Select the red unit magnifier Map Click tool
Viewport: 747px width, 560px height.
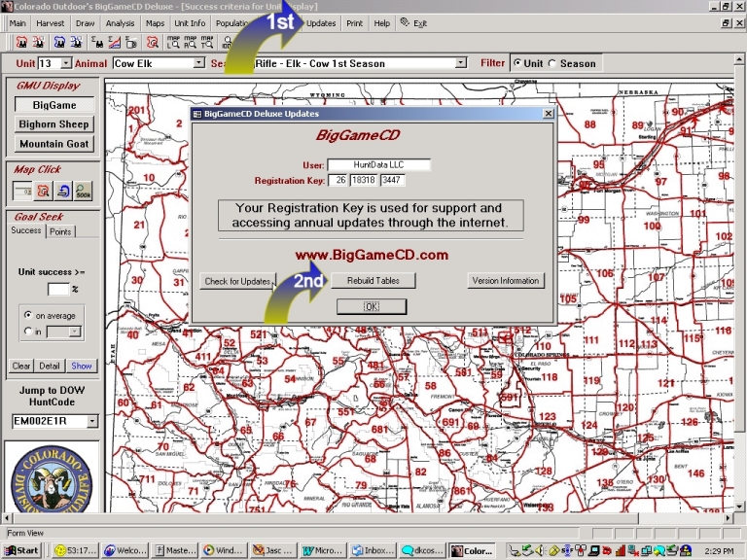coord(43,191)
